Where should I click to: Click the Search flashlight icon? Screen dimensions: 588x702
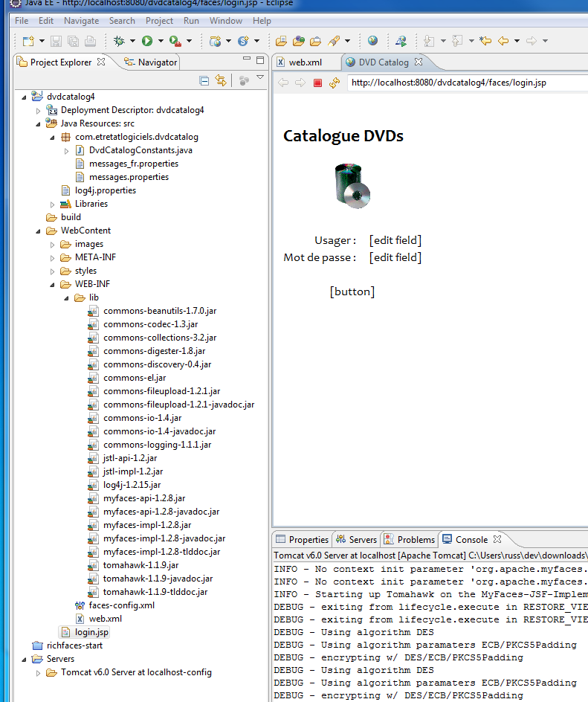[334, 41]
